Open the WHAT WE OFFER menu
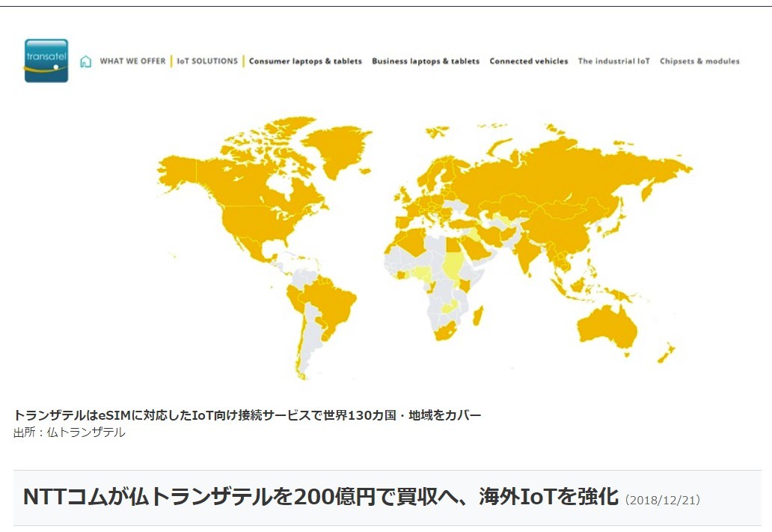This screenshot has width=772, height=532. 132,61
